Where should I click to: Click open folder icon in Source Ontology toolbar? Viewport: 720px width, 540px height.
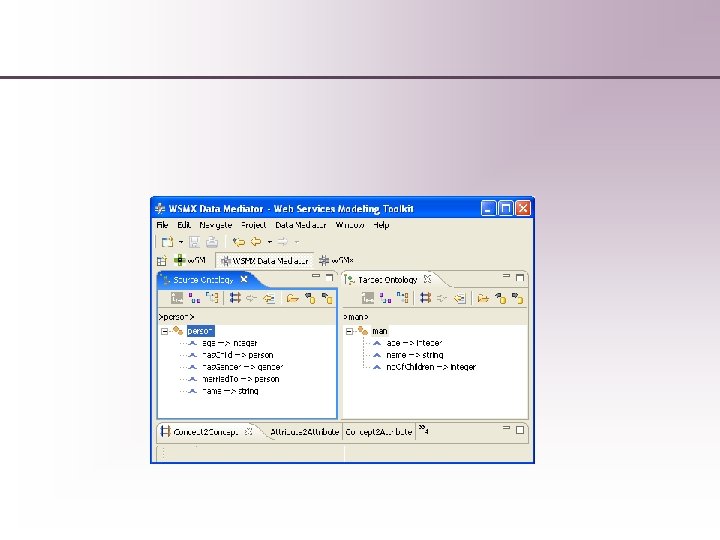coord(292,298)
